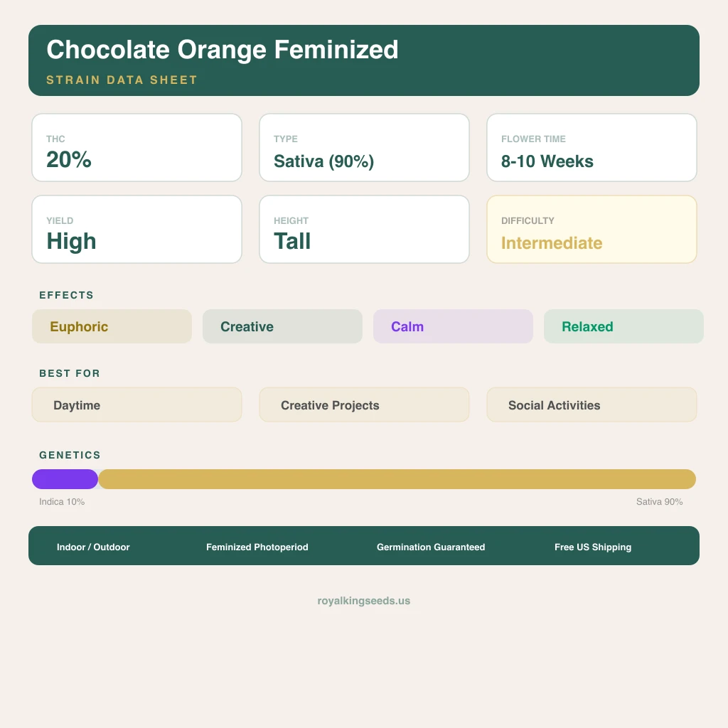Viewport: 728px width, 728px height.
Task: Select Feminized Photoperiod in footer bar
Action: coord(257,547)
